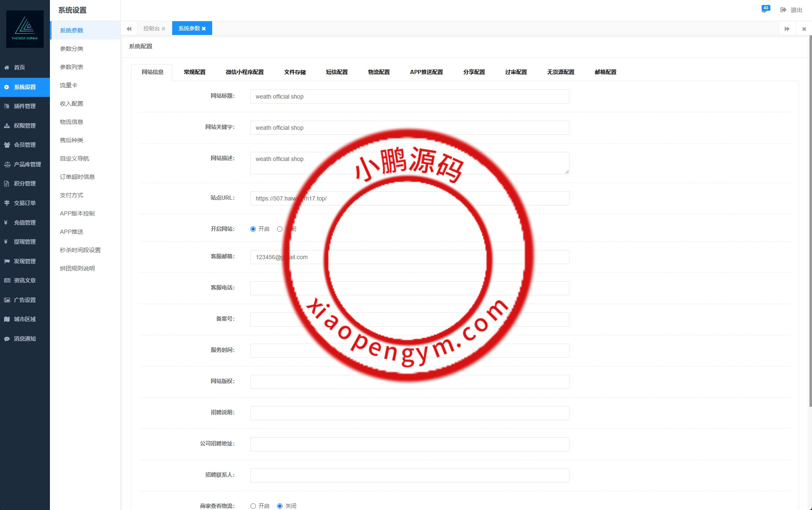The height and width of the screenshot is (510, 812).
Task: Click the notification bell with badge 43
Action: [765, 10]
